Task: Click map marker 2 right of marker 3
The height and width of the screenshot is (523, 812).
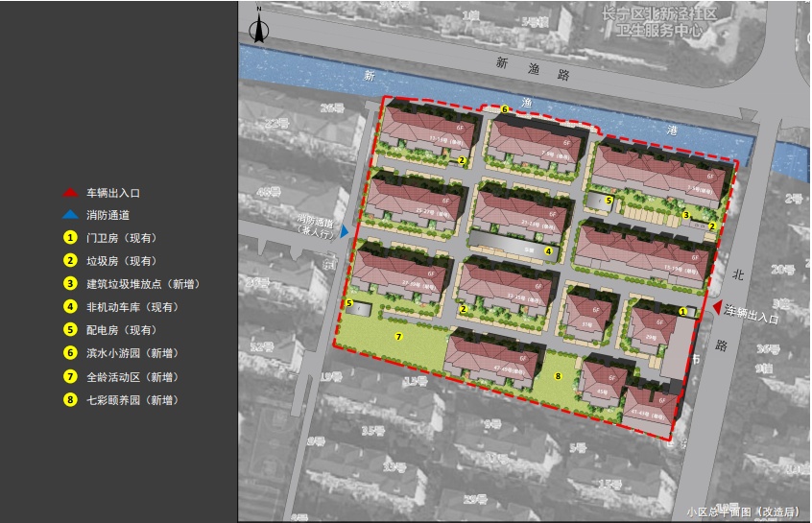Action: tap(712, 226)
